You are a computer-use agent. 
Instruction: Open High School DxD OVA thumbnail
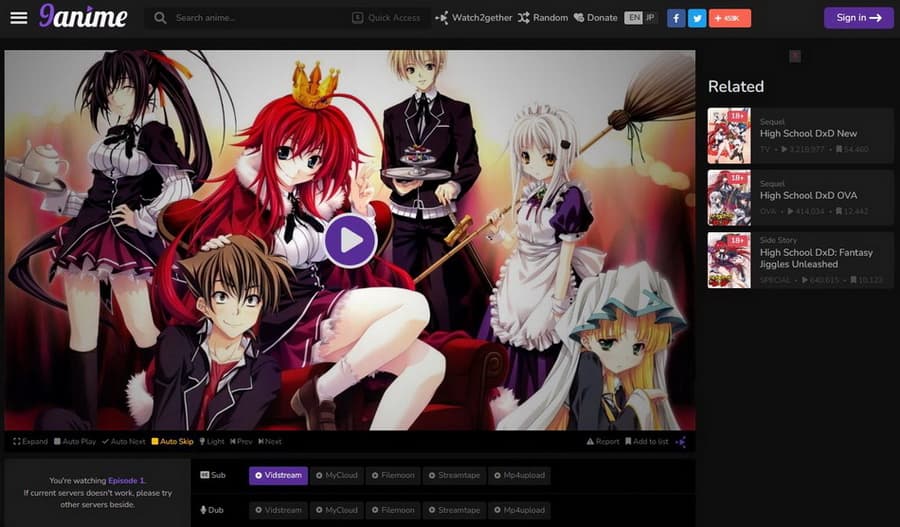pyautogui.click(x=729, y=197)
